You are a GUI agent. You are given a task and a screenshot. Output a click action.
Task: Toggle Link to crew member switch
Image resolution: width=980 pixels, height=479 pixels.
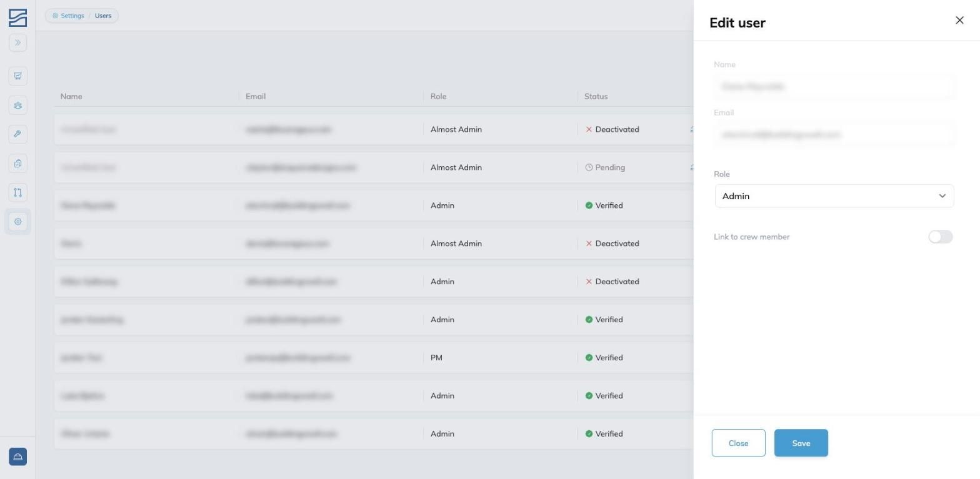click(940, 237)
